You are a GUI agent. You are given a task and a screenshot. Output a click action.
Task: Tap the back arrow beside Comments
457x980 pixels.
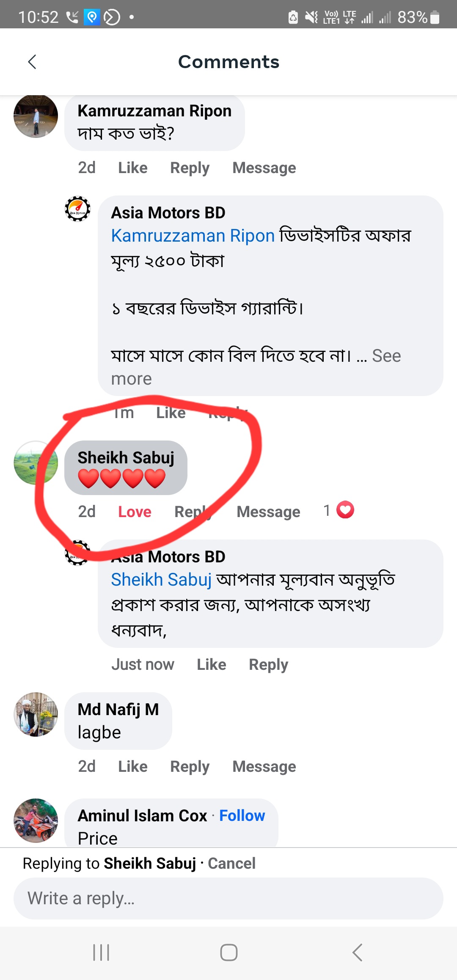[32, 62]
